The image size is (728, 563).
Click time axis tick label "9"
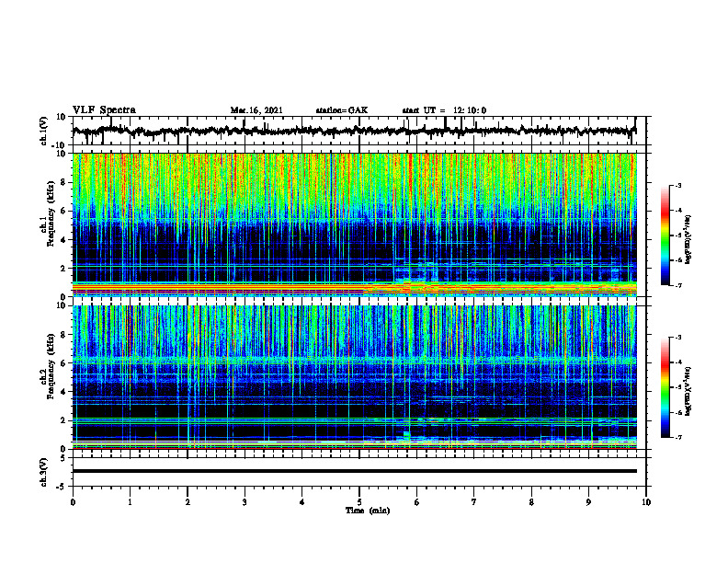click(x=588, y=502)
